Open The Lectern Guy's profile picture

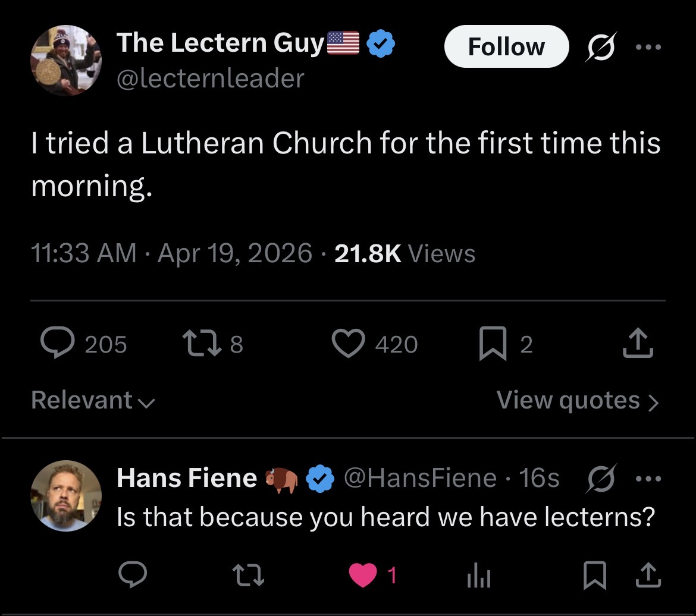coord(66,61)
